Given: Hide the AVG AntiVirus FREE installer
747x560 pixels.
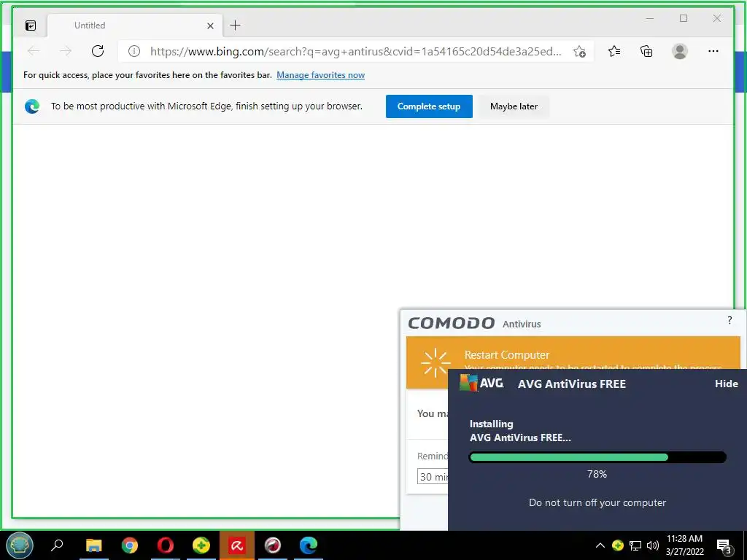Looking at the screenshot, I should click(726, 384).
